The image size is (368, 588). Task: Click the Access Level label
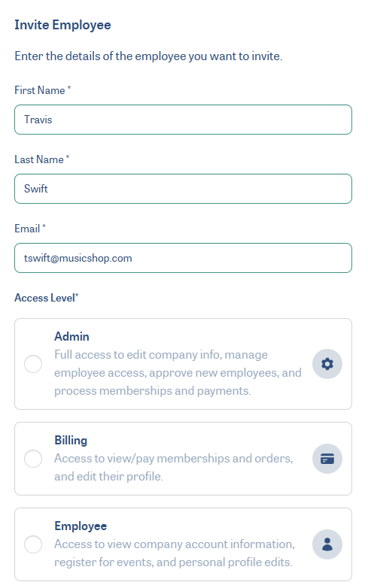pos(47,298)
